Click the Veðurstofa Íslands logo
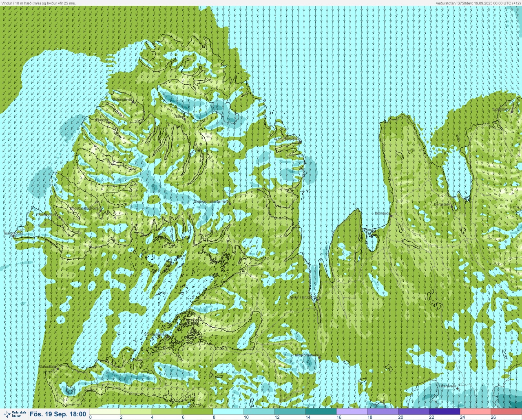522x420 pixels. [x=15, y=414]
